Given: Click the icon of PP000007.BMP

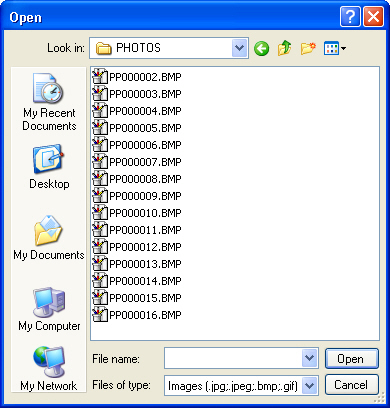Looking at the screenshot, I should pos(100,162).
